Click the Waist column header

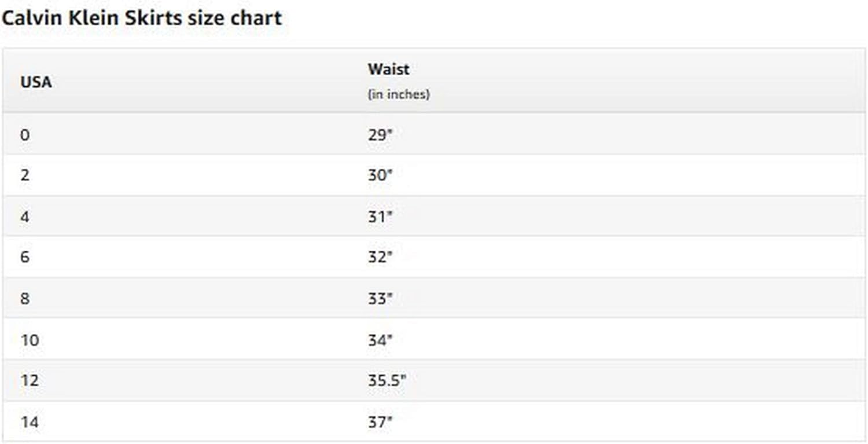(x=388, y=69)
